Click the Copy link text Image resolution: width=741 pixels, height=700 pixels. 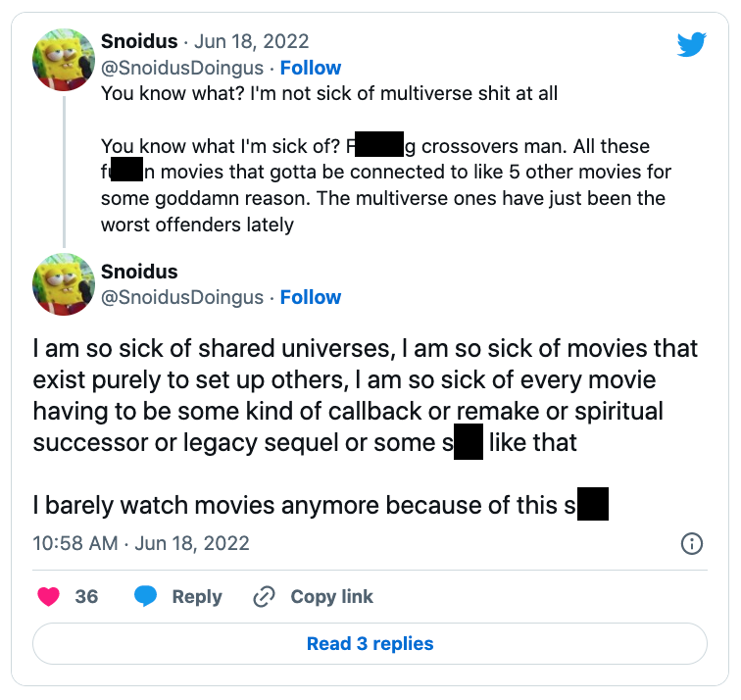point(331,596)
